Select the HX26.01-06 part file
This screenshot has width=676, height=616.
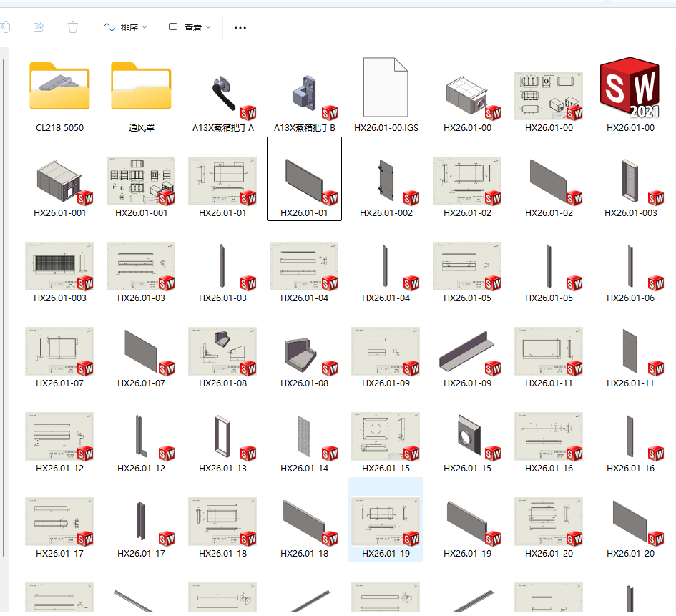click(630, 265)
